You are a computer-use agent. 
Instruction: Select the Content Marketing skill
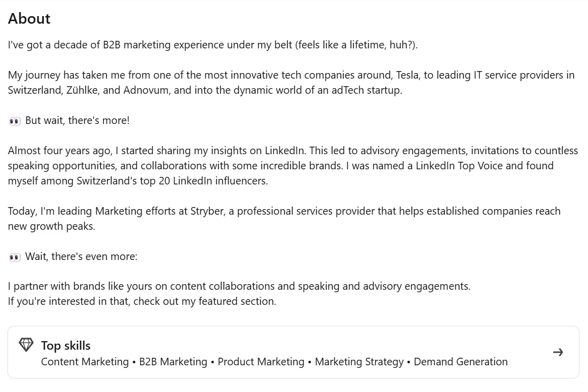[x=84, y=361]
